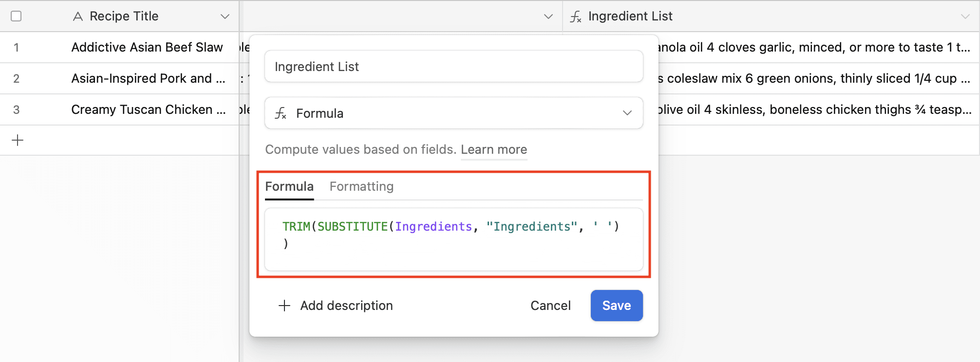Toggle the select-all rows checkbox
This screenshot has width=980, height=362.
(16, 16)
